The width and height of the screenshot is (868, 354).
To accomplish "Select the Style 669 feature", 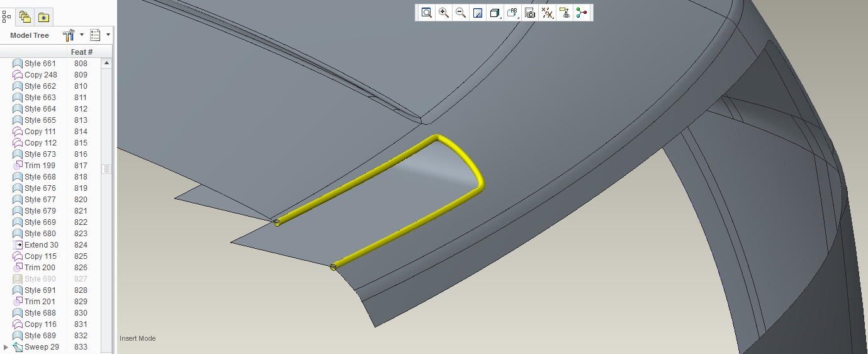I will pos(40,222).
